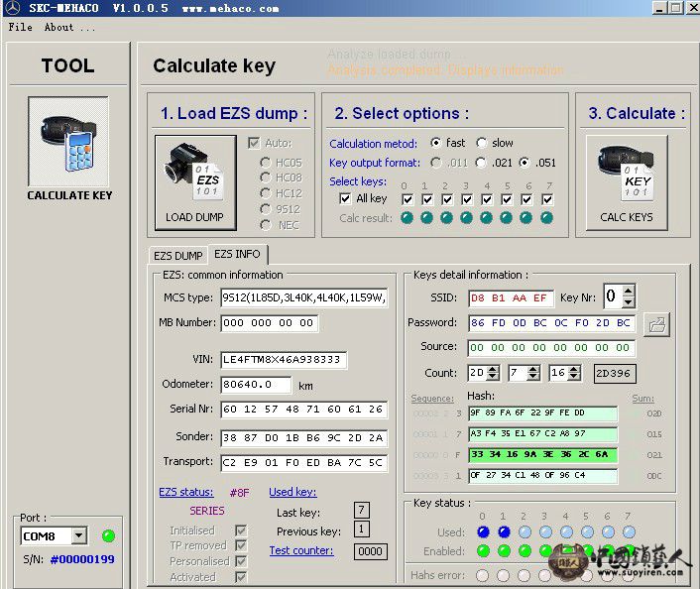
Task: Adjust the first Count spinner 2D
Action: [493, 373]
